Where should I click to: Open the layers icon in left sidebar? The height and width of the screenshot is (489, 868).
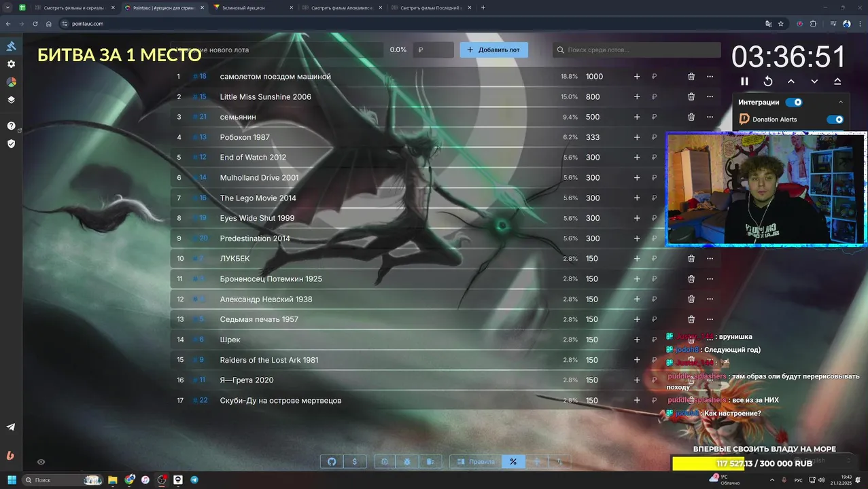tap(11, 99)
